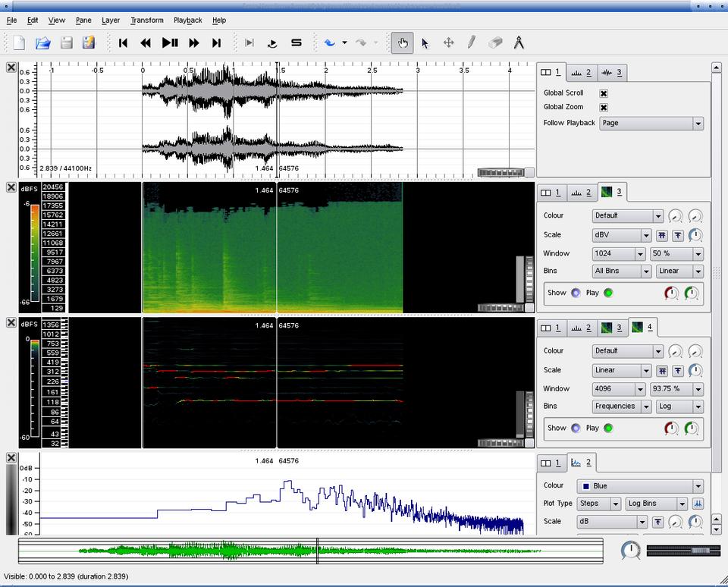Open the Transform menu
728x587 pixels.
tap(146, 20)
